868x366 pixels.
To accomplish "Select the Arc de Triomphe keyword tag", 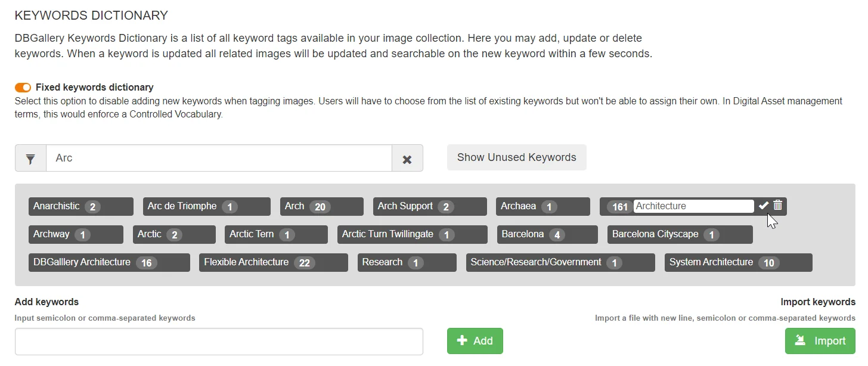I will click(x=182, y=206).
